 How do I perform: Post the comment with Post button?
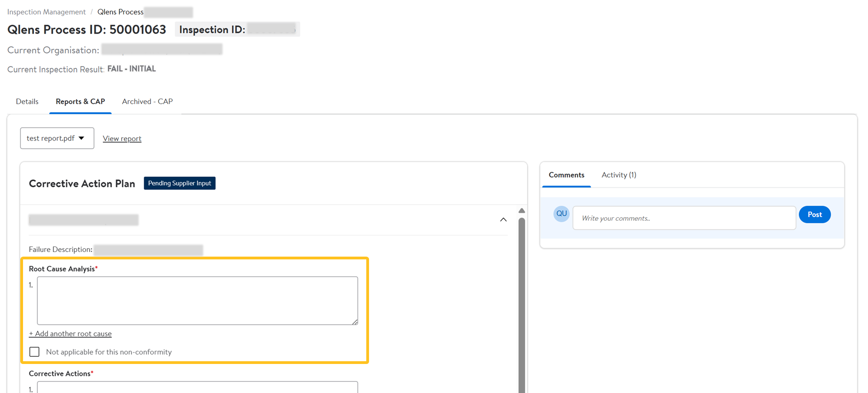coord(815,215)
